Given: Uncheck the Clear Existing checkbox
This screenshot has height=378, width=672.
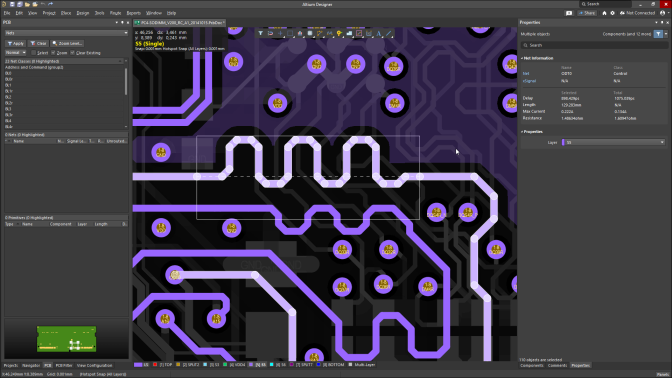Looking at the screenshot, I should click(72, 53).
